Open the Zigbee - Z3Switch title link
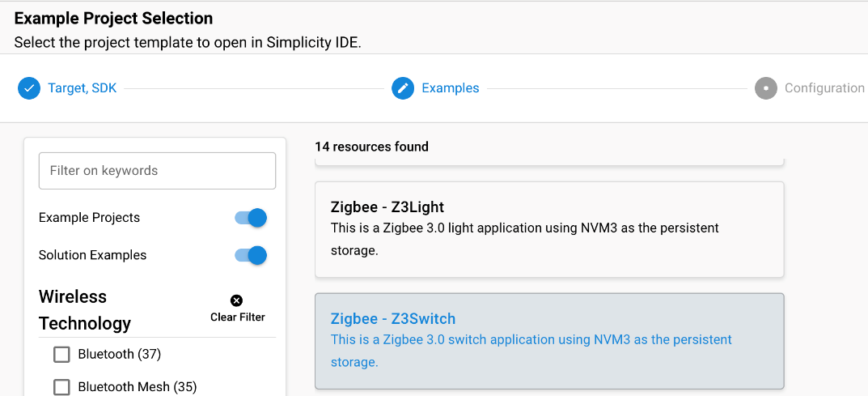 coord(393,319)
